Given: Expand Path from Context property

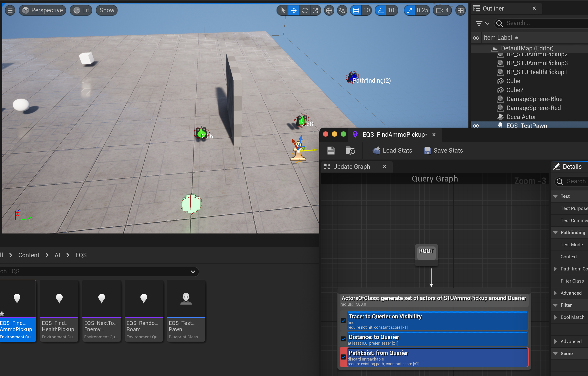Looking at the screenshot, I should tap(555, 269).
